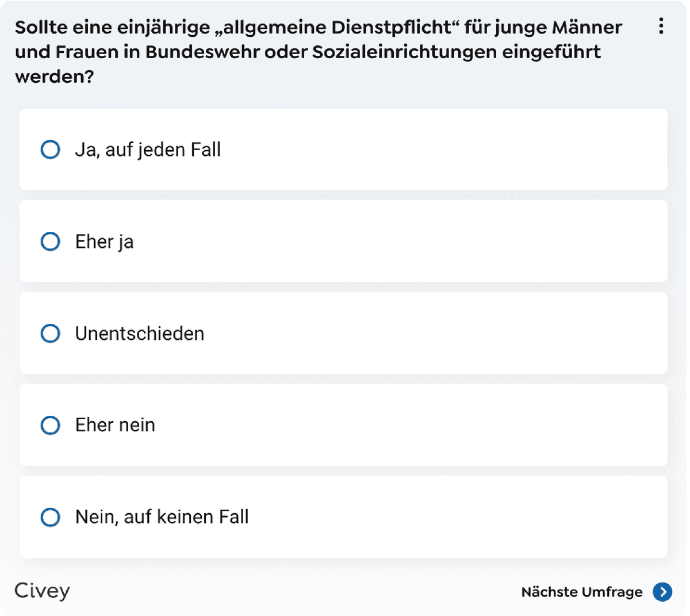
Task: Click the circular arrow next to Nächste Umfrage
Action: click(662, 592)
